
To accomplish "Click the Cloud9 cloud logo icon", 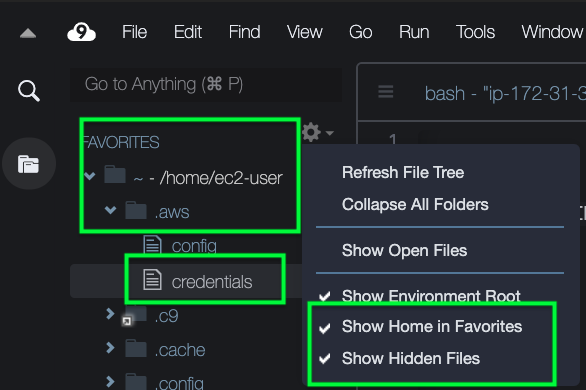I will coord(81,32).
